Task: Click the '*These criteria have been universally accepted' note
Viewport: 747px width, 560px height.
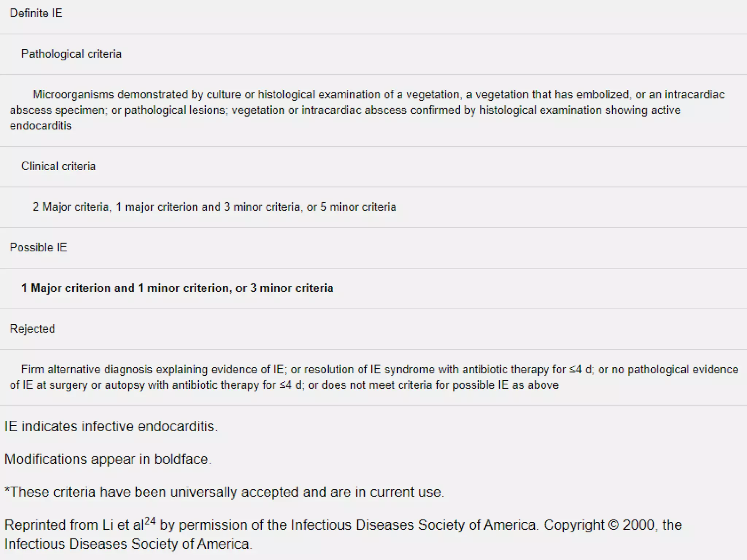Action: pos(224,492)
